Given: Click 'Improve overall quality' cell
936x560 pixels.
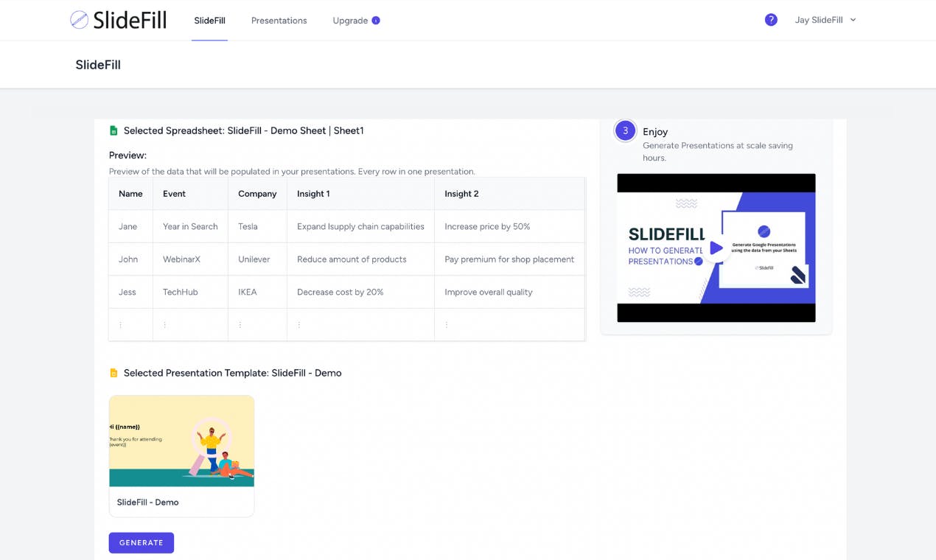Looking at the screenshot, I should tap(509, 292).
